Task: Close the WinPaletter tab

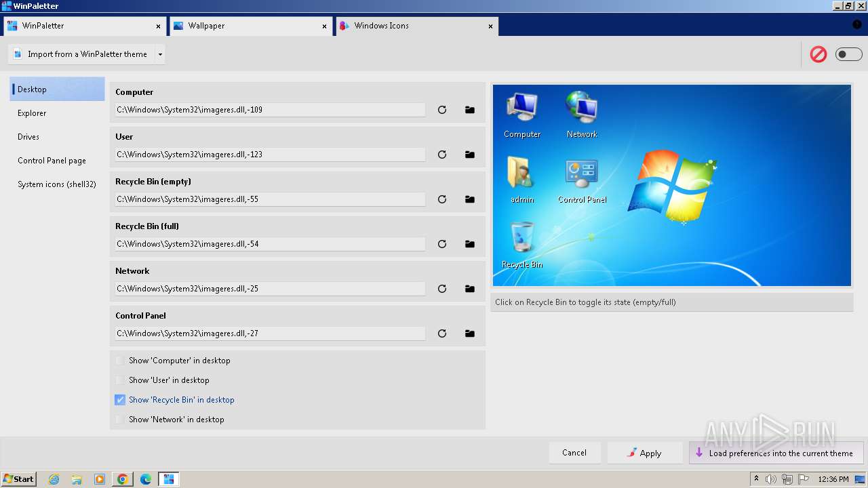Action: point(159,26)
